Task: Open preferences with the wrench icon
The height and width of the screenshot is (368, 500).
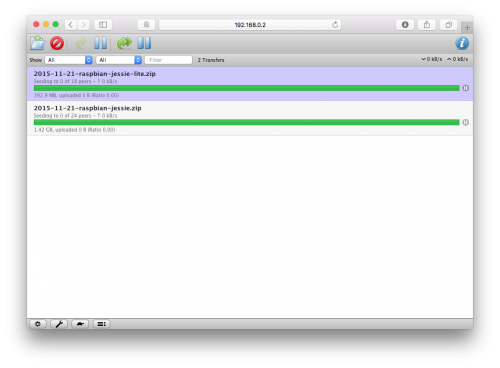Action: tap(59, 324)
